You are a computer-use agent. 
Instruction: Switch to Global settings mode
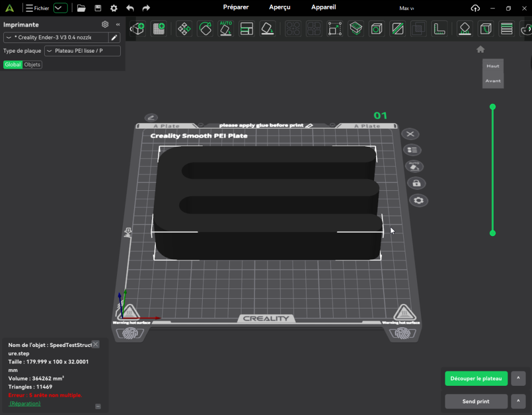coord(13,65)
